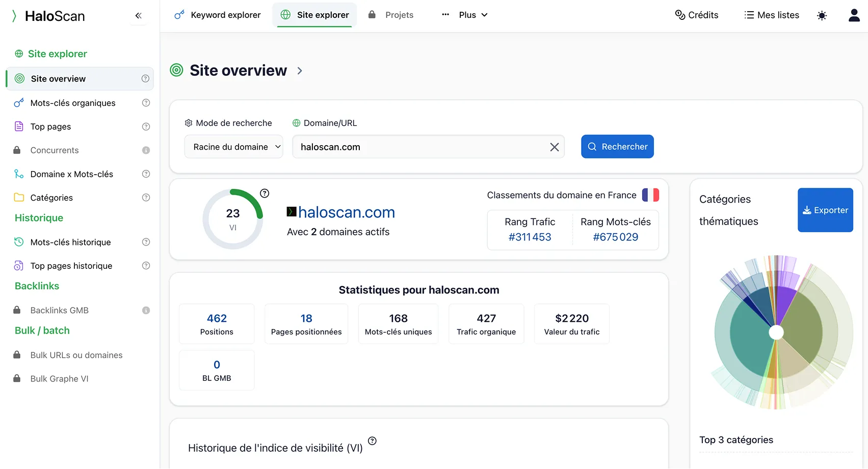
Task: Click help icon next to Mots-clés organiques
Action: (x=146, y=103)
